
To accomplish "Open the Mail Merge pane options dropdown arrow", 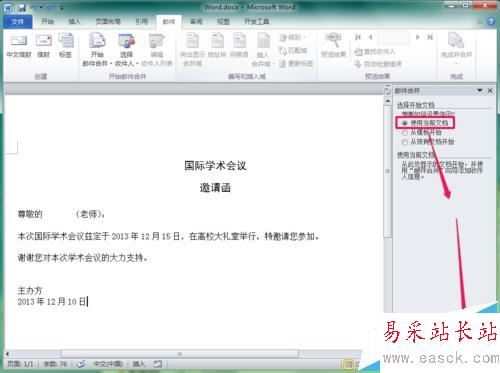I will pyautogui.click(x=480, y=90).
